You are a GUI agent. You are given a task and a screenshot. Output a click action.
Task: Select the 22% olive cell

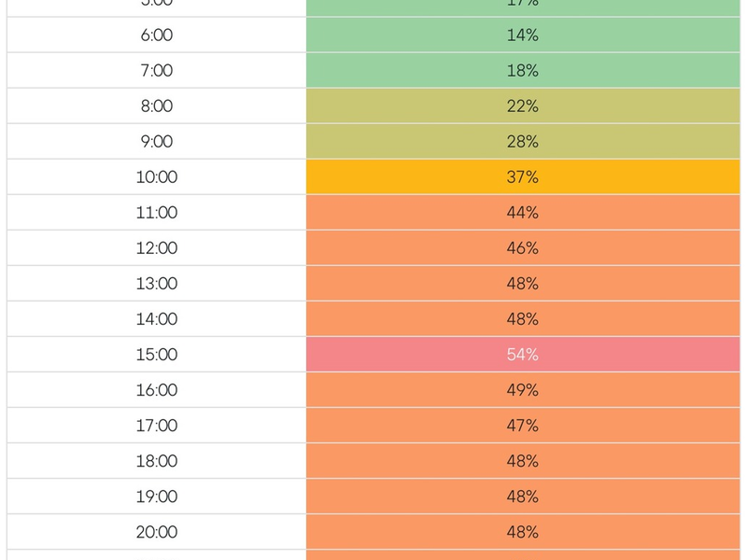click(x=523, y=106)
